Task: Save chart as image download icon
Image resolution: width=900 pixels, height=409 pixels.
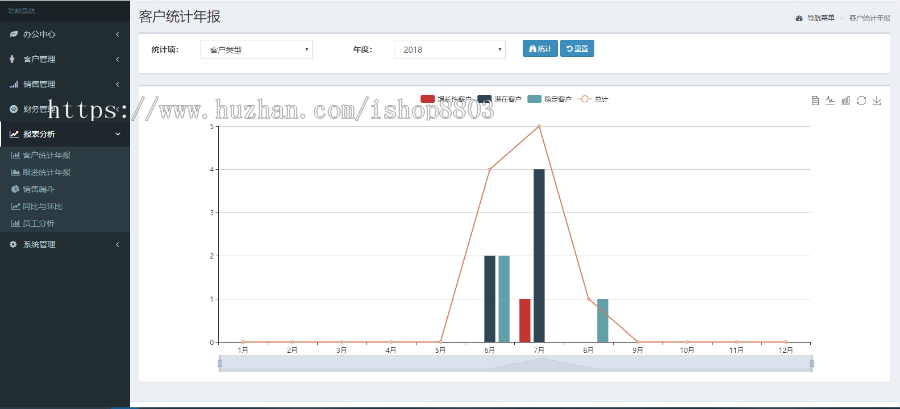Action: pyautogui.click(x=876, y=100)
